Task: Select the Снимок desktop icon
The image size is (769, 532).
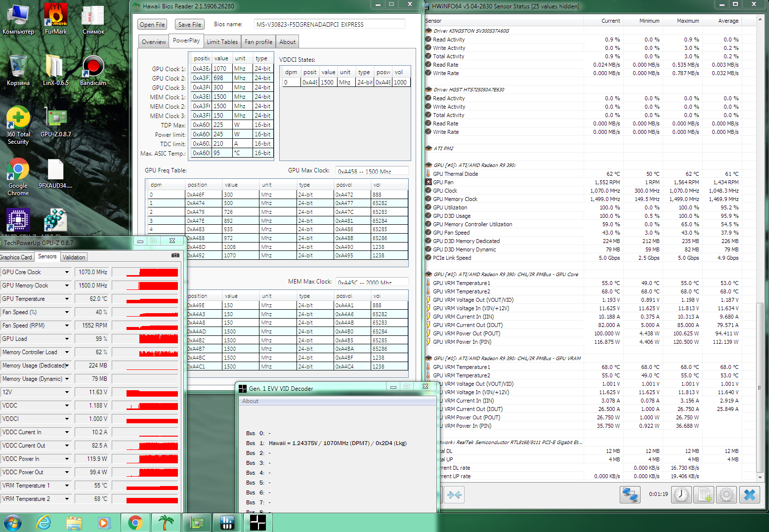Action: [93, 19]
